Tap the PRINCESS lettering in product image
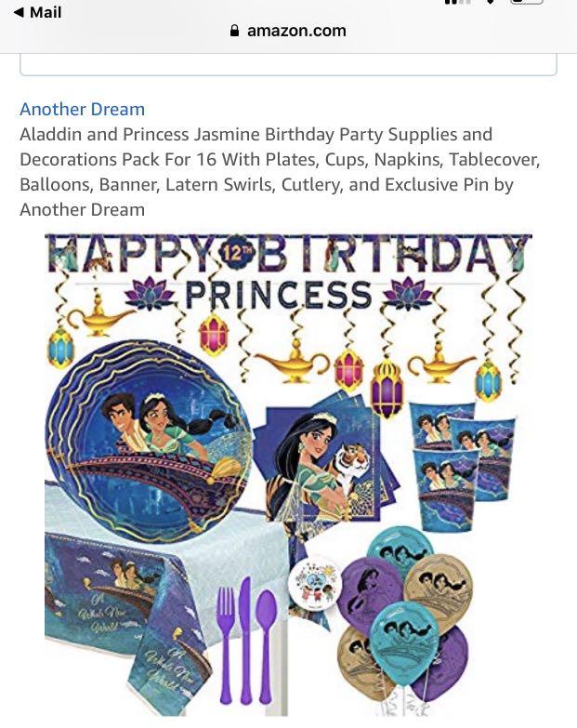The width and height of the screenshot is (577, 728). click(x=279, y=295)
